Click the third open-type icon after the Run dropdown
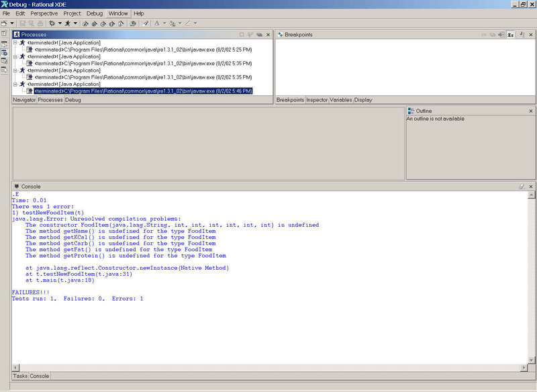537x392 pixels. point(103,23)
